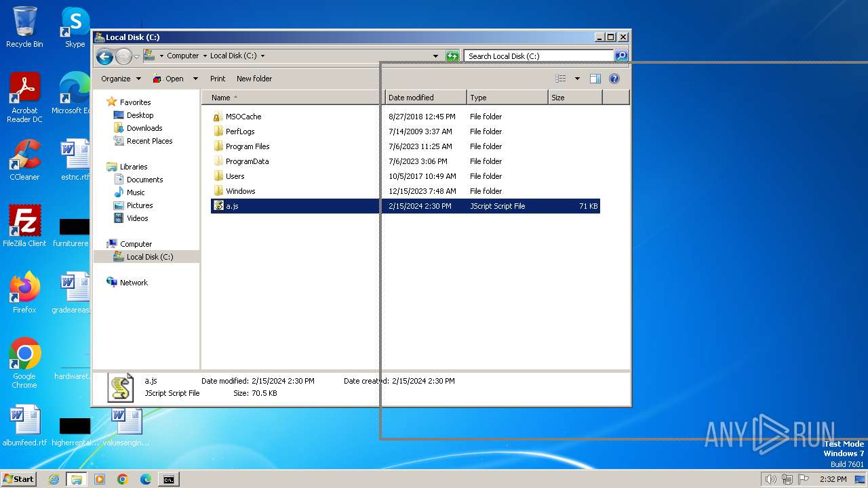
Task: Open Recent Places in the navigation pane
Action: pos(149,141)
